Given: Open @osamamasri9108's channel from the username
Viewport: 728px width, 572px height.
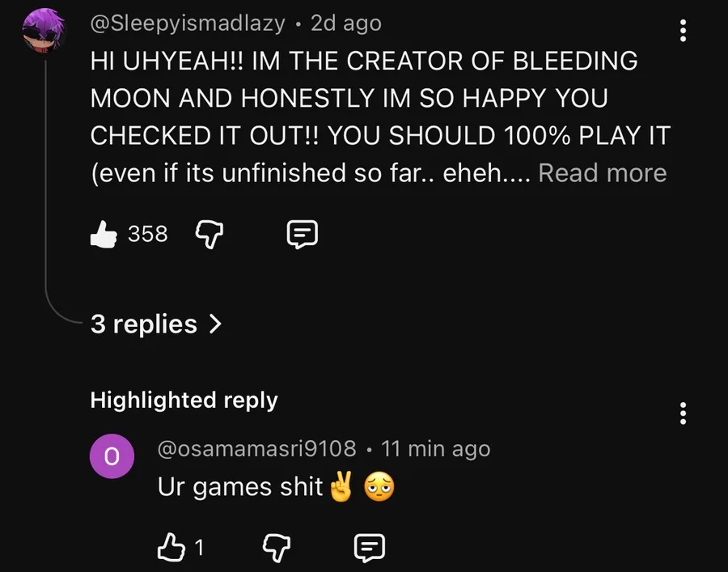Looking at the screenshot, I should 256,447.
